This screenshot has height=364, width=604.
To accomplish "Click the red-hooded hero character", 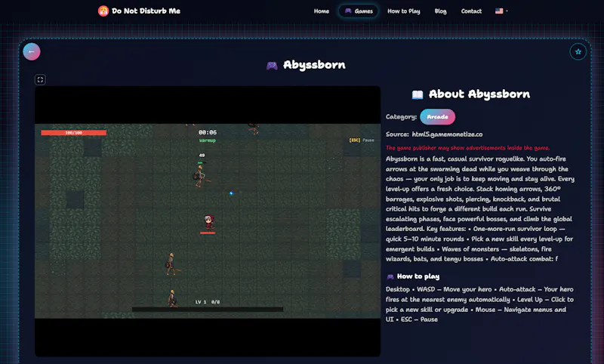I will tap(208, 222).
